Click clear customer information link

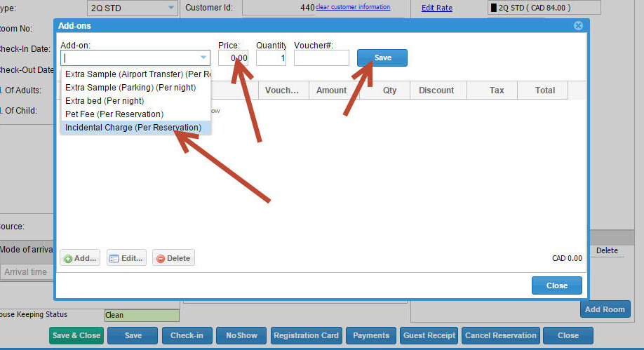pos(353,7)
